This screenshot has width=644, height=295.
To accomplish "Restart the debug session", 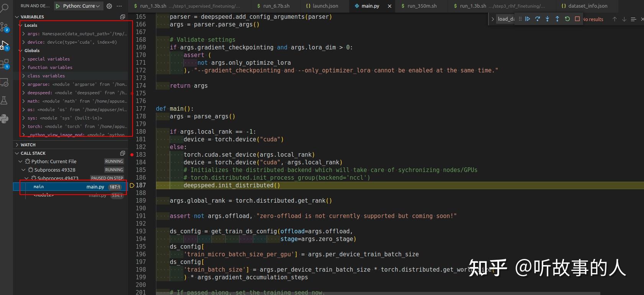I will 567,19.
